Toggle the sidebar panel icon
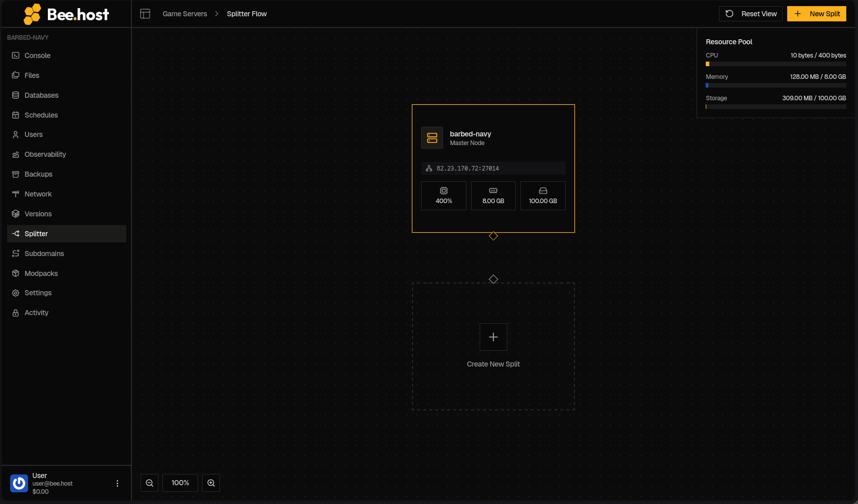 click(x=145, y=14)
